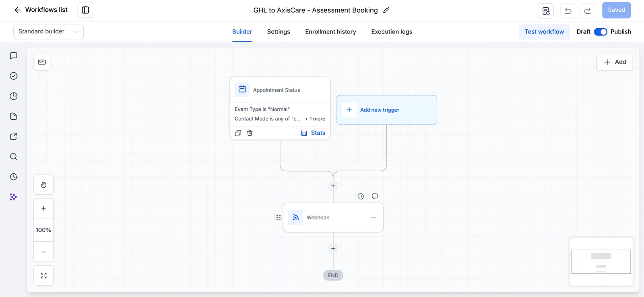The height and width of the screenshot is (297, 644).
Task: Open Stats for Appointment Status trigger
Action: (313, 133)
